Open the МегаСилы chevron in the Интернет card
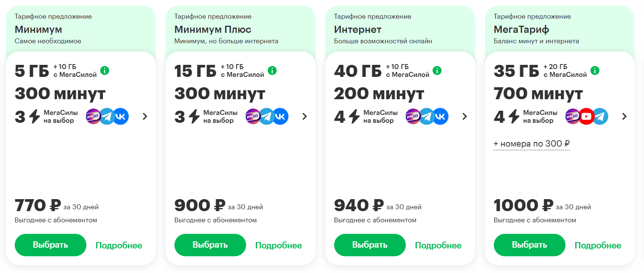This screenshot has height=273, width=644. click(464, 116)
